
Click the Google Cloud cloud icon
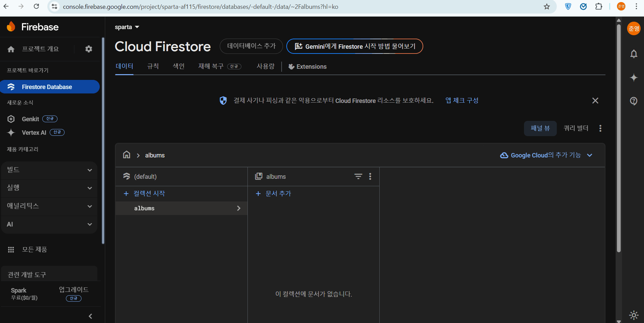[x=504, y=155]
